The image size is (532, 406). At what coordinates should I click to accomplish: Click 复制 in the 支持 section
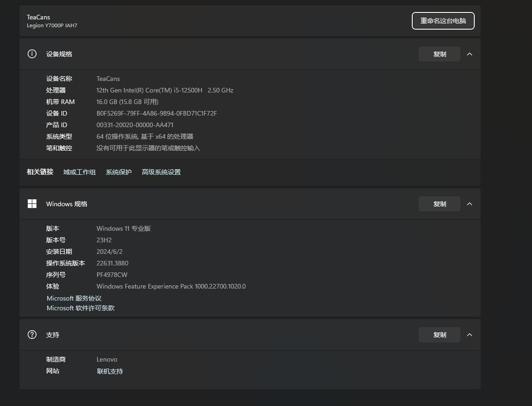tap(439, 334)
